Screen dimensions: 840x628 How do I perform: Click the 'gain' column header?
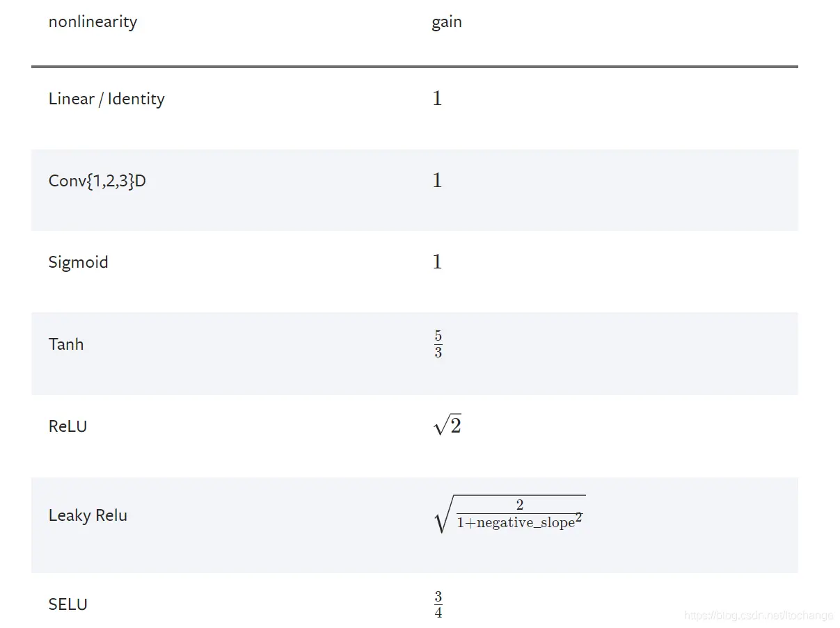click(447, 22)
